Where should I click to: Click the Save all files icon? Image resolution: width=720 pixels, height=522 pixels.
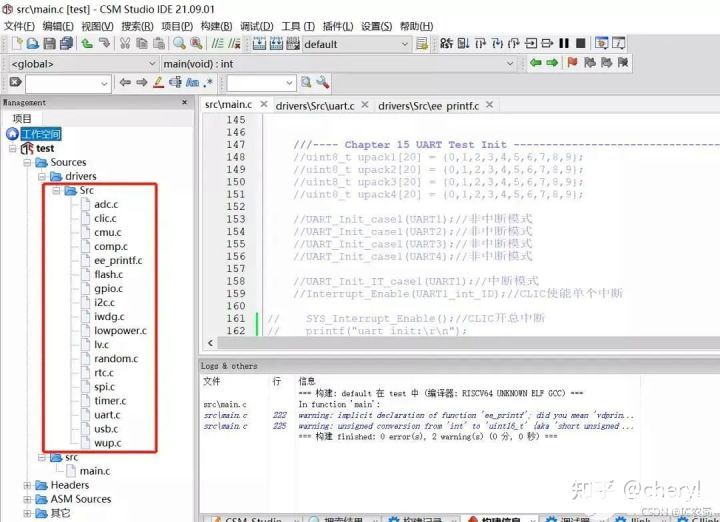[x=66, y=44]
